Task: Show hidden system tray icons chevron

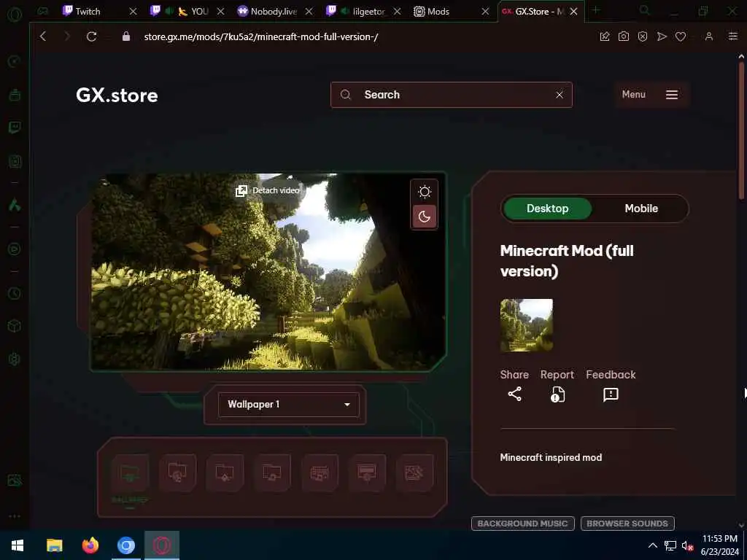Action: pos(653,545)
